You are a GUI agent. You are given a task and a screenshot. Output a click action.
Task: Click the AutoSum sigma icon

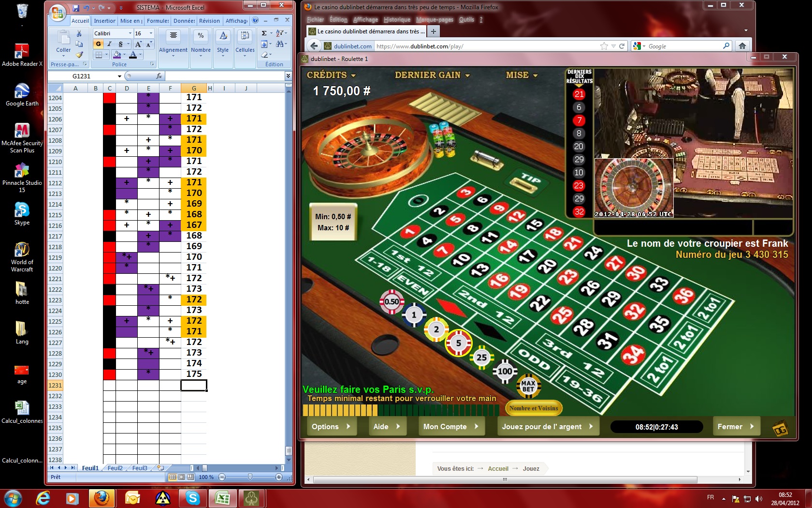click(264, 33)
